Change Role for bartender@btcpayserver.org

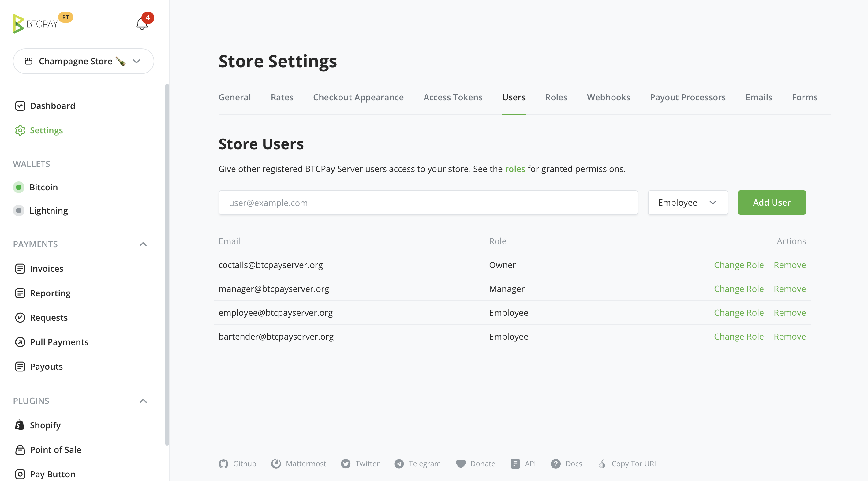pyautogui.click(x=739, y=337)
